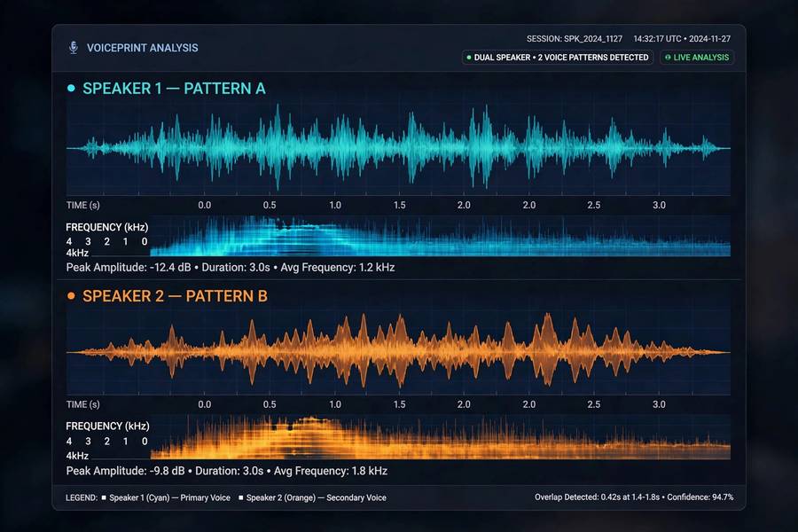Click Speaker 1 Peak Amplitude -12.4 dB stats
The image size is (798, 532).
coord(231,267)
